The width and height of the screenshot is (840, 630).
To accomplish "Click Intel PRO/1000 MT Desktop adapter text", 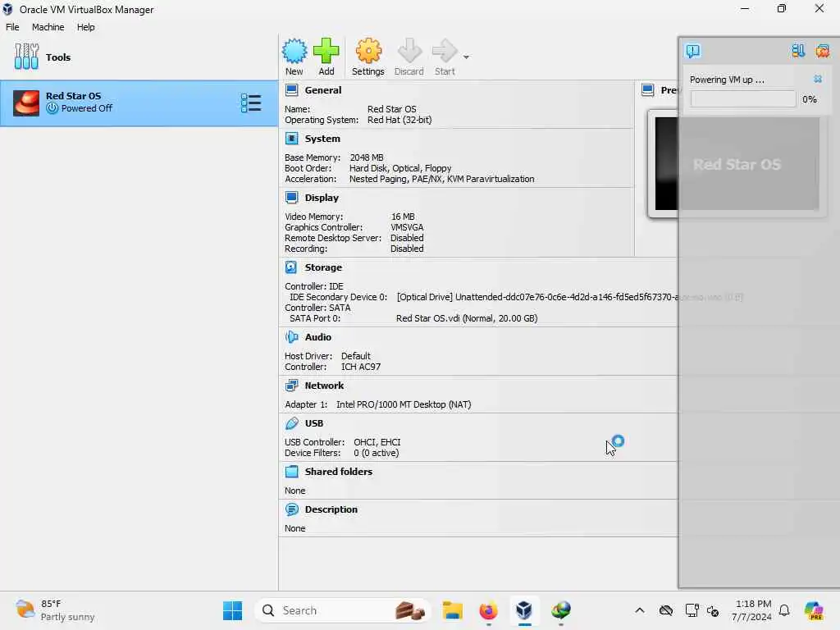I will point(404,404).
